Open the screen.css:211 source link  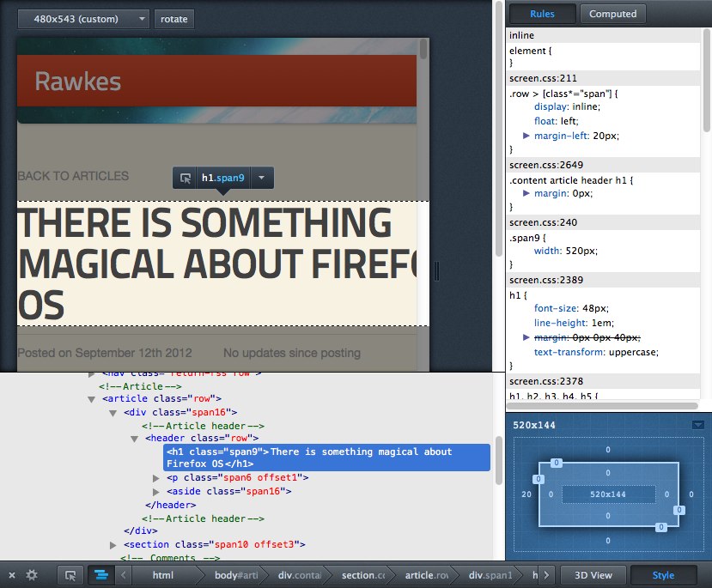pyautogui.click(x=543, y=78)
